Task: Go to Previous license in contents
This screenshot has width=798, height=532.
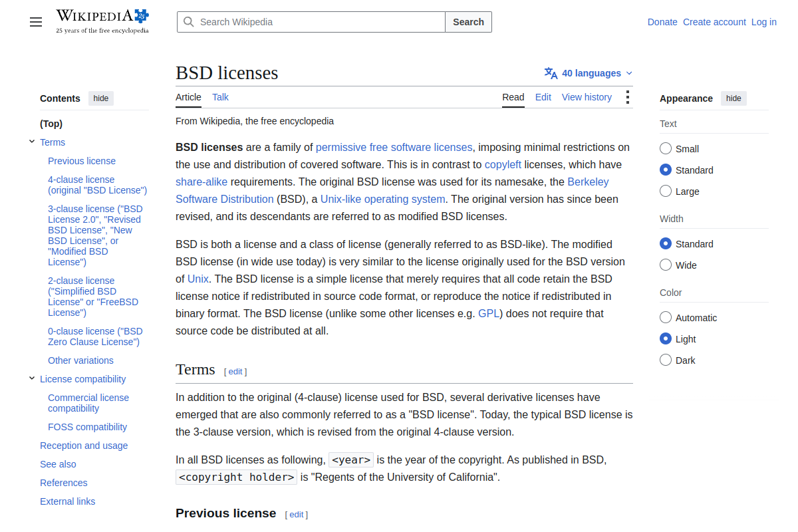Action: (82, 161)
